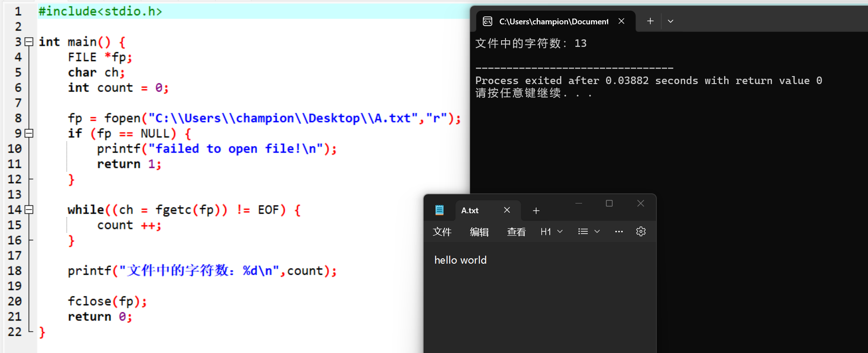Click the 'hello world' text in Notepad
This screenshot has width=868, height=353.
[460, 260]
